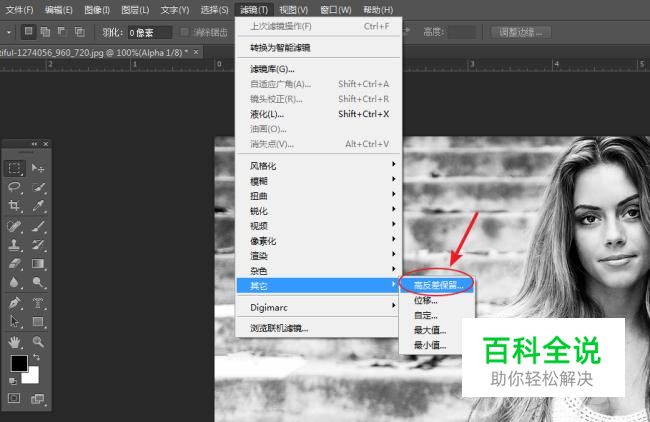Click 浏览联机滤镜 menu entry
This screenshot has height=422, width=650.
pyautogui.click(x=318, y=328)
